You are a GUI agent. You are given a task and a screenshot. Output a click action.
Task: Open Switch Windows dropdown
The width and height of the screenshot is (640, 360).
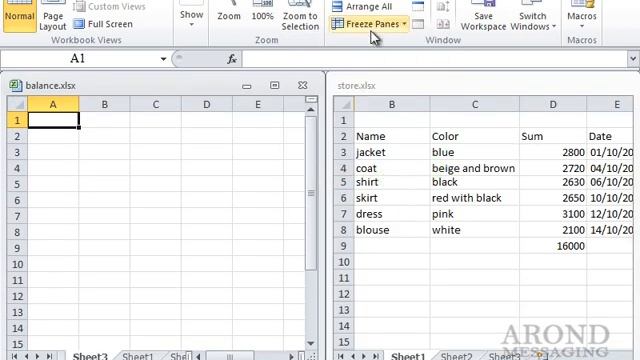click(533, 16)
